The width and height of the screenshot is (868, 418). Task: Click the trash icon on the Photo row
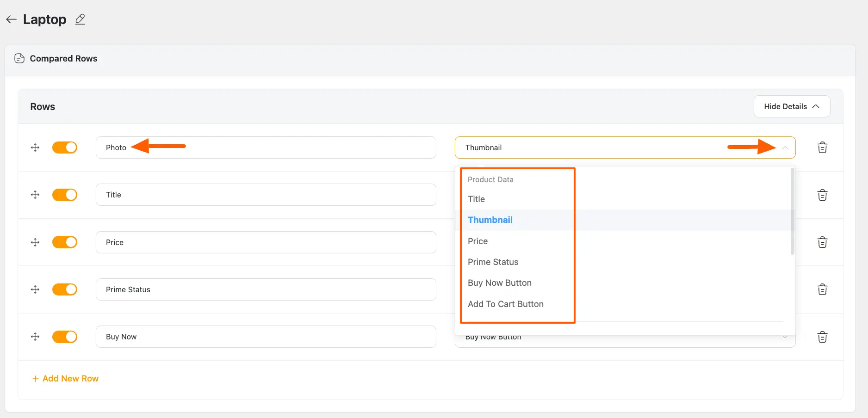point(822,148)
